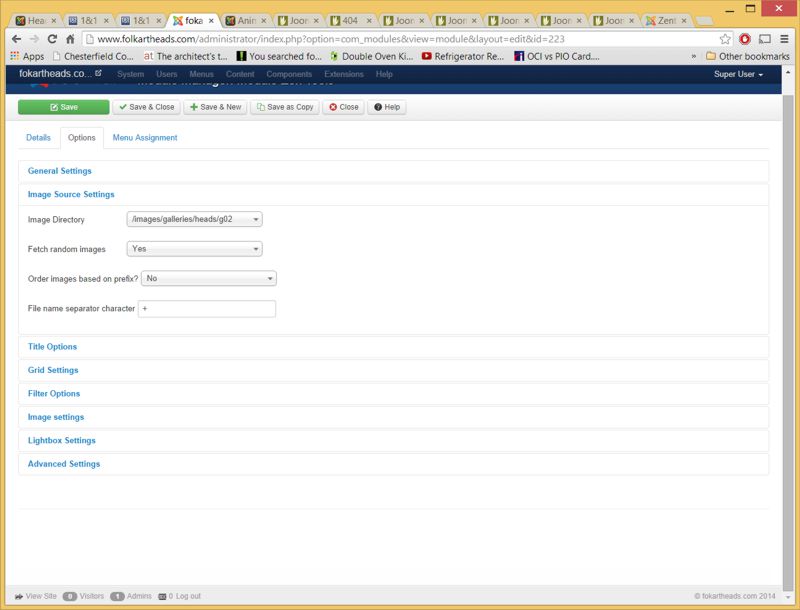Click the Home icon

[70, 39]
